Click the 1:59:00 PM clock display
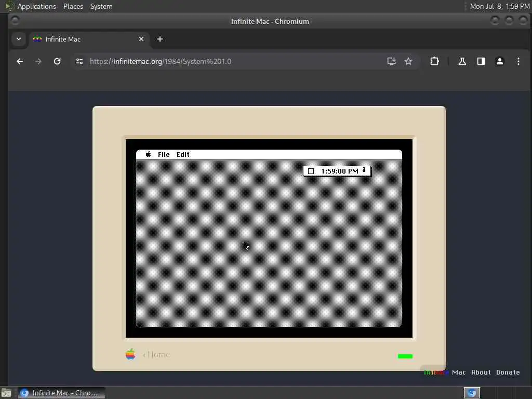Image resolution: width=532 pixels, height=399 pixels. pyautogui.click(x=340, y=171)
